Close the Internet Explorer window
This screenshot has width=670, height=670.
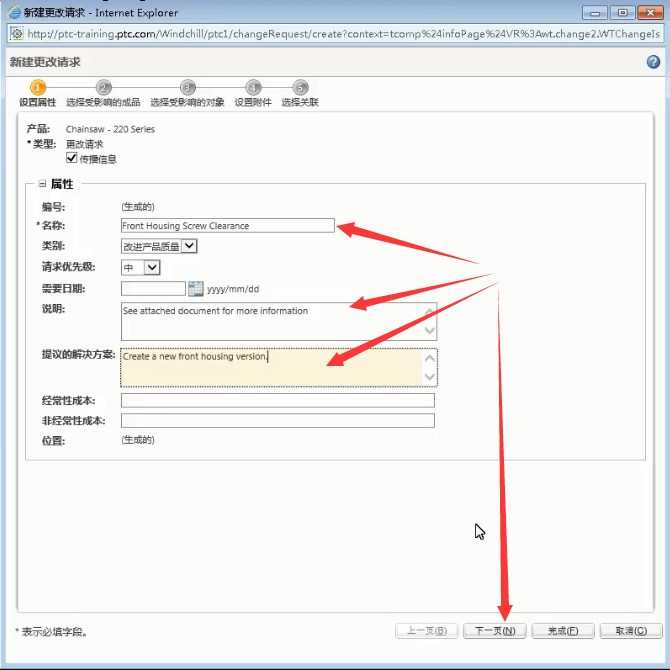click(x=650, y=13)
